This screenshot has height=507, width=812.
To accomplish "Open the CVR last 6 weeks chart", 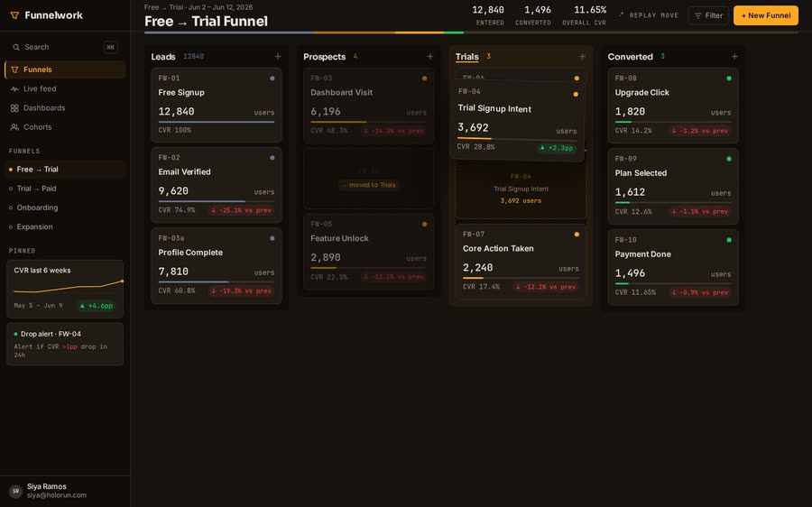I will tap(65, 289).
